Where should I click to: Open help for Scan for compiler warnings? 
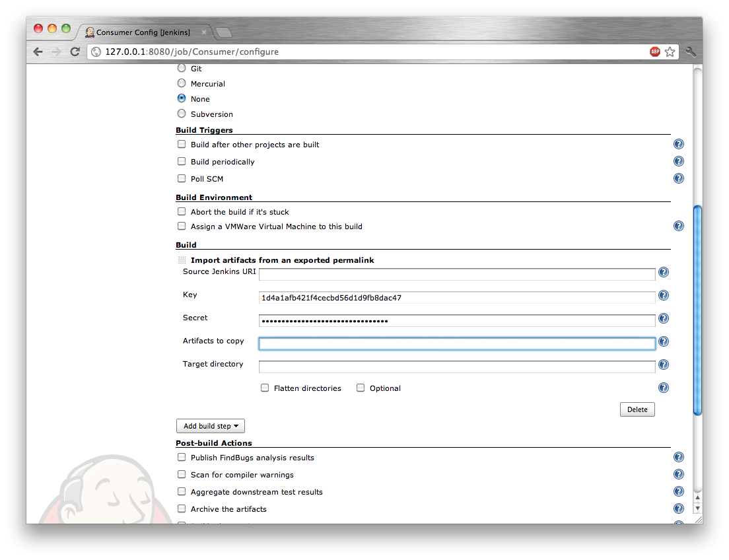click(x=679, y=474)
